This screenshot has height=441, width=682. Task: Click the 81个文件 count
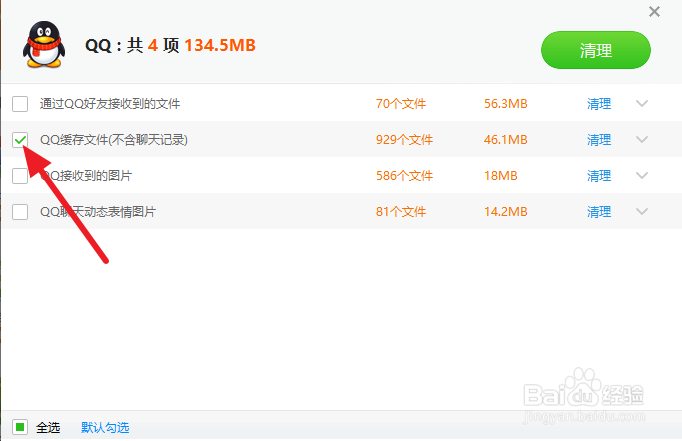[x=401, y=212]
